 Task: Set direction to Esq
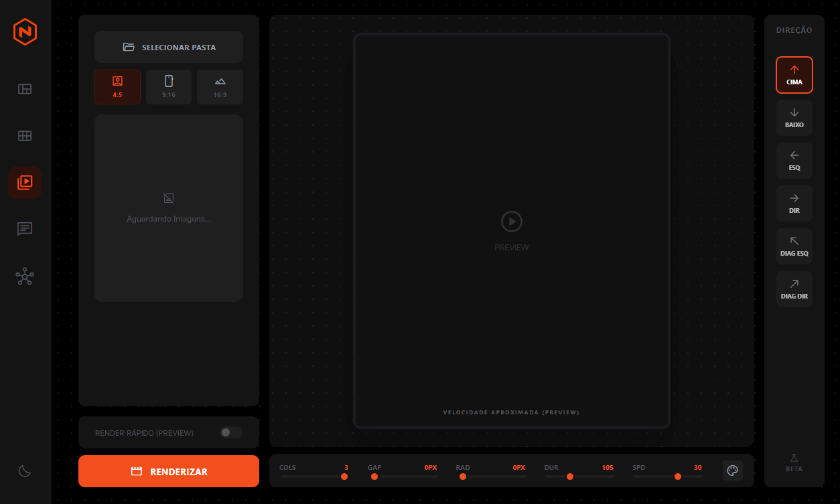click(x=794, y=161)
